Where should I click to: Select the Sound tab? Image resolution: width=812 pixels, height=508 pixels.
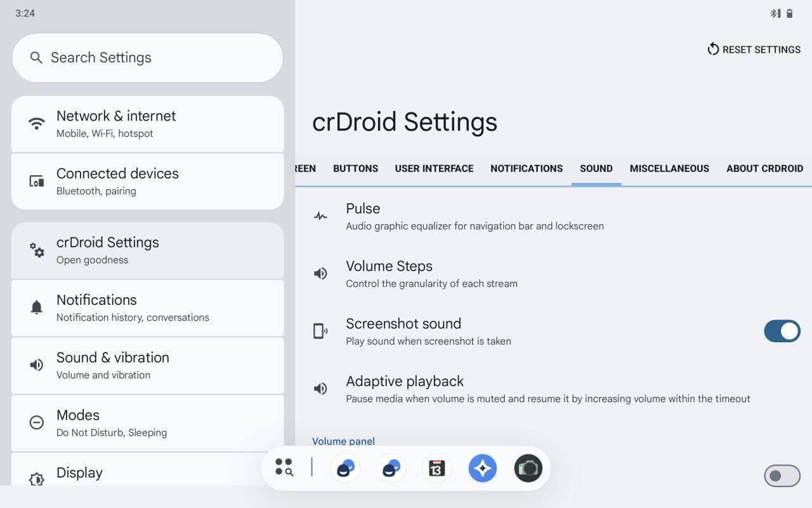(x=596, y=168)
